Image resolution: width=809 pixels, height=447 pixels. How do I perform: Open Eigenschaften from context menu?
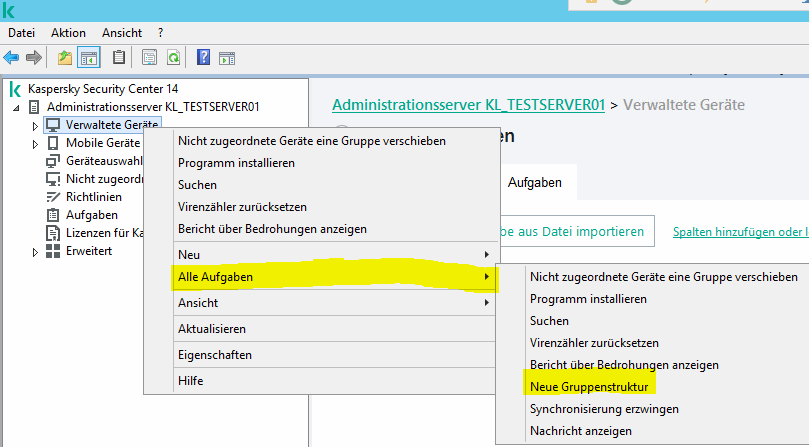tap(215, 355)
